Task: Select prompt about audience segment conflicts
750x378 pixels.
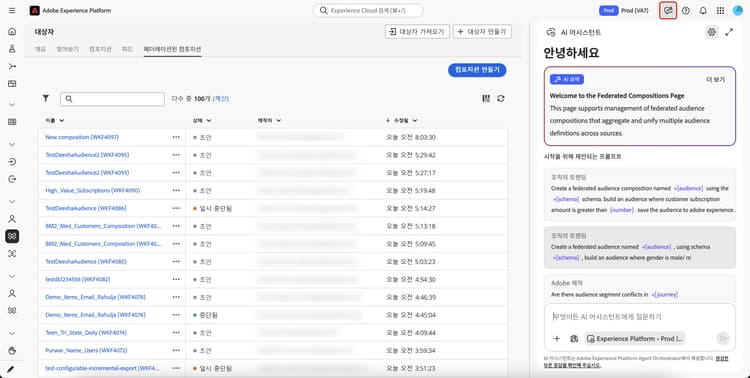Action: pos(640,289)
